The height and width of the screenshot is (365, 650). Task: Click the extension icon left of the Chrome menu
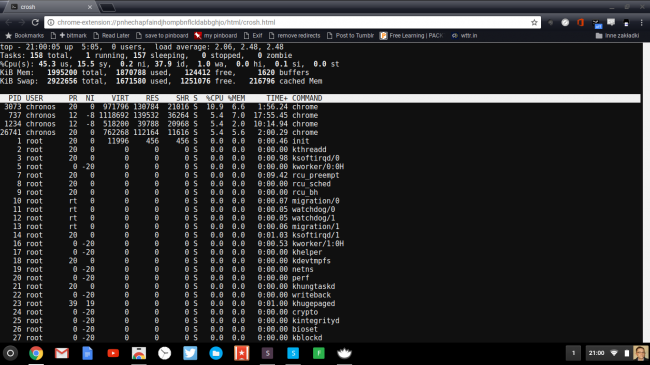tap(626, 22)
